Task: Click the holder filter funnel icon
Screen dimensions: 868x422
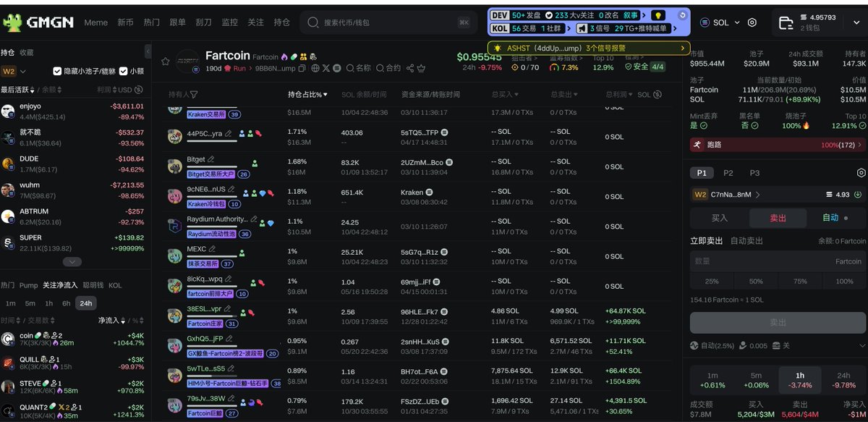Action: (193, 95)
